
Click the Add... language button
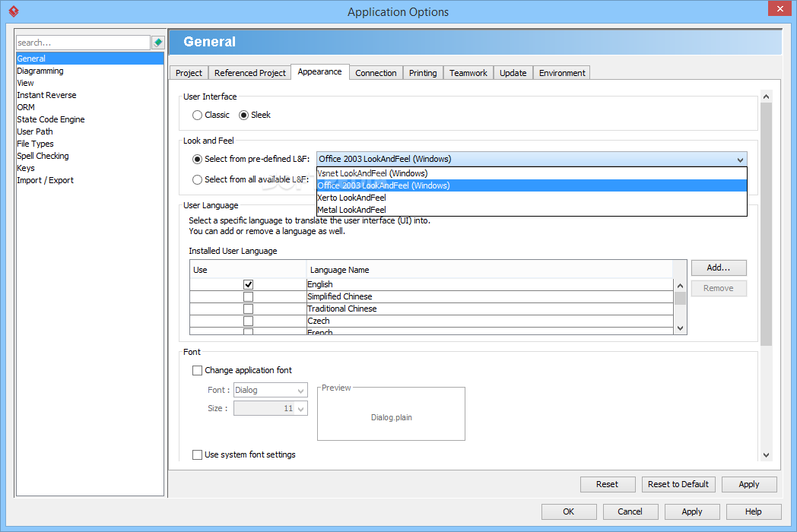719,268
